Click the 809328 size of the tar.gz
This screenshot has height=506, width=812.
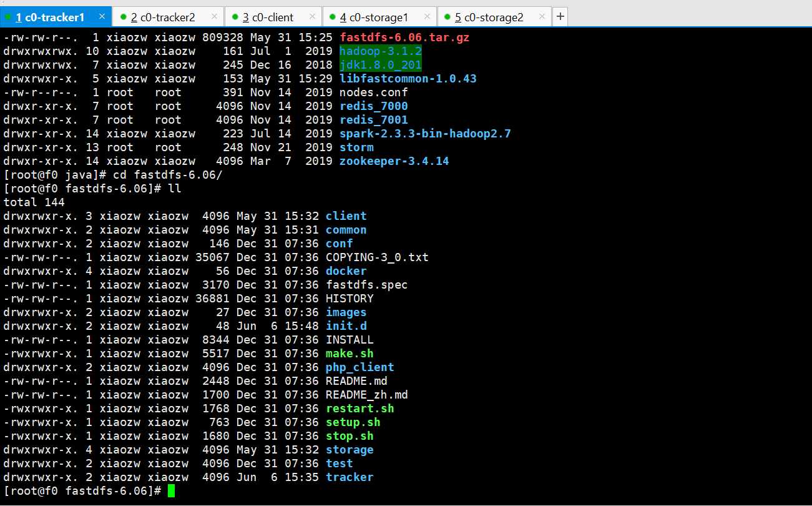point(222,37)
